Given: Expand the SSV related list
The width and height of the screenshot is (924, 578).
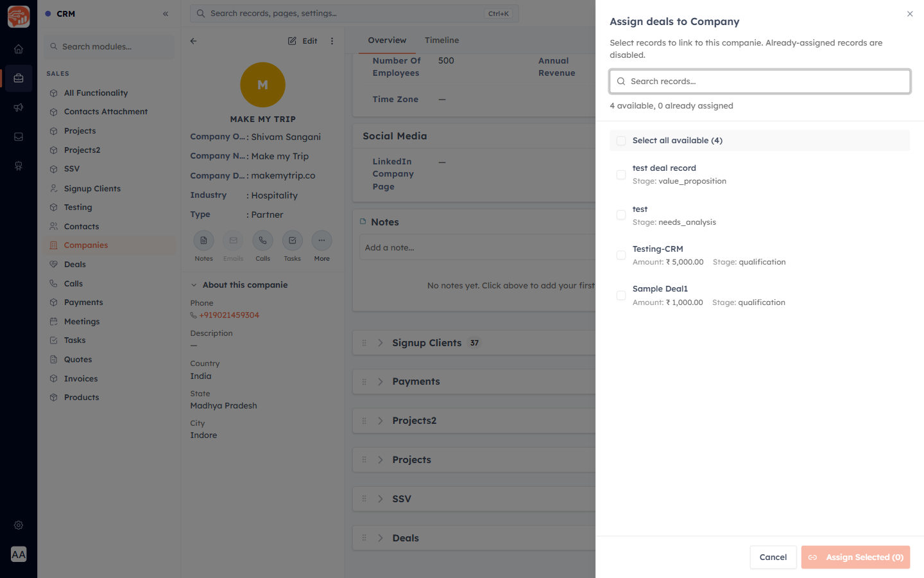Looking at the screenshot, I should tap(381, 498).
